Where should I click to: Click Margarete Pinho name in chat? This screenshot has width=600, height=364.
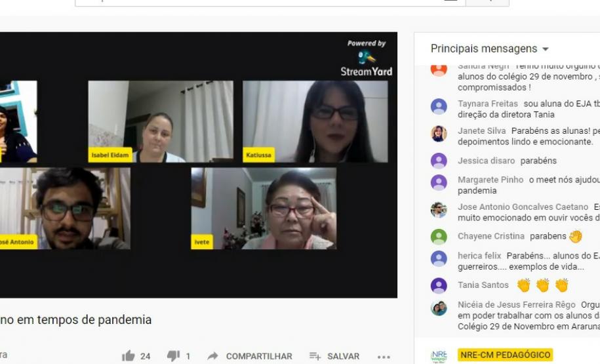(490, 180)
